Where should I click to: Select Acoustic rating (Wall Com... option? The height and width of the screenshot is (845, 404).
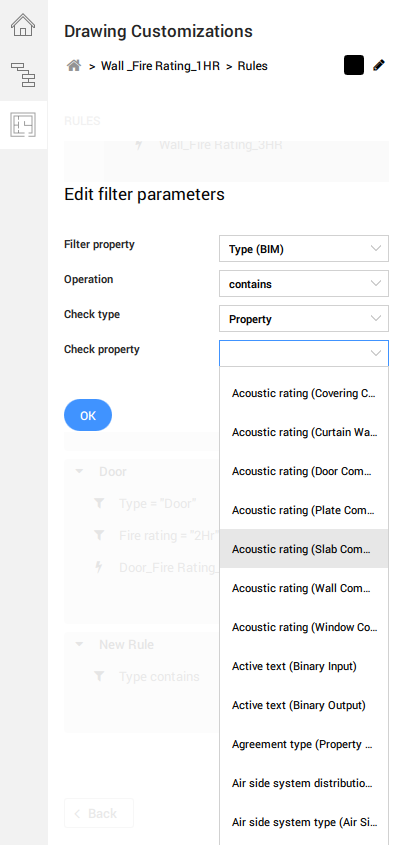(304, 588)
